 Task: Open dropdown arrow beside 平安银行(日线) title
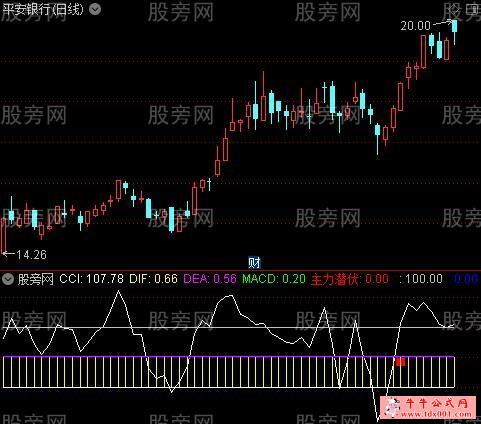point(95,9)
